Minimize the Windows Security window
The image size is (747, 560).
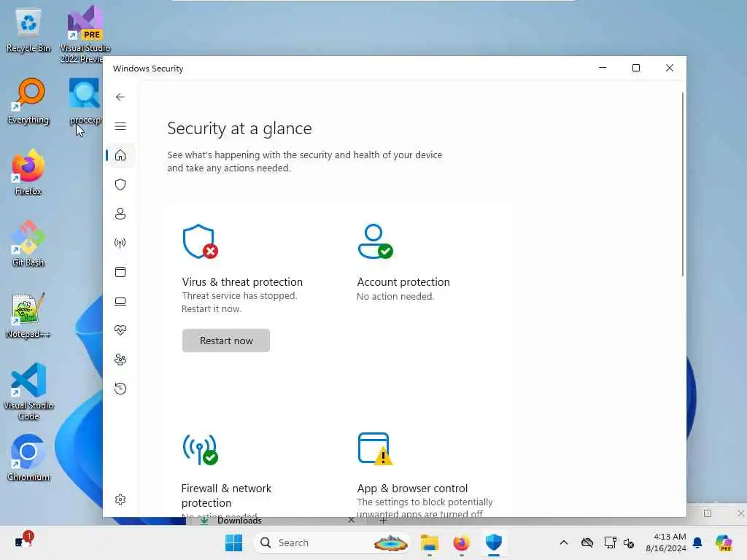[x=603, y=68]
